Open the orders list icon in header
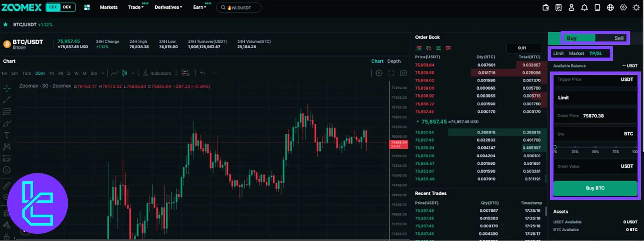The image size is (644, 241). click(558, 8)
